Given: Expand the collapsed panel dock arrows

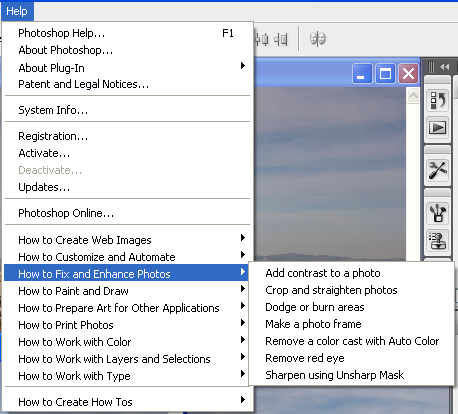Looking at the screenshot, I should point(445,67).
